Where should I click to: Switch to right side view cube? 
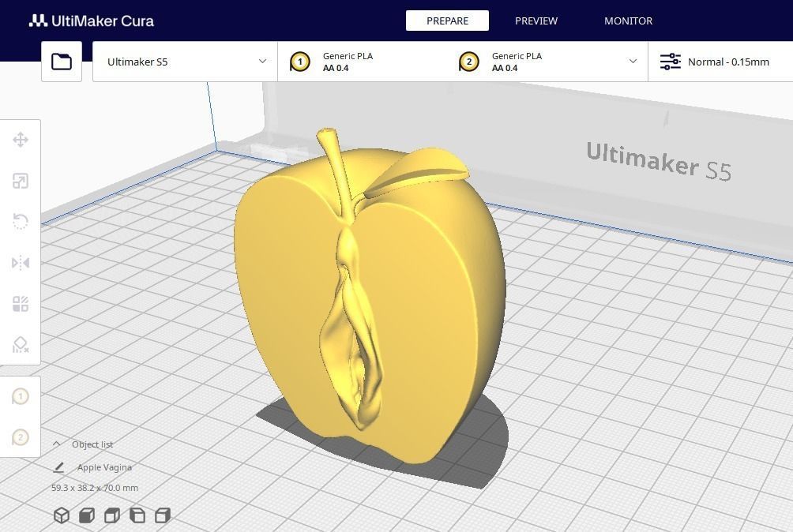[x=163, y=516]
